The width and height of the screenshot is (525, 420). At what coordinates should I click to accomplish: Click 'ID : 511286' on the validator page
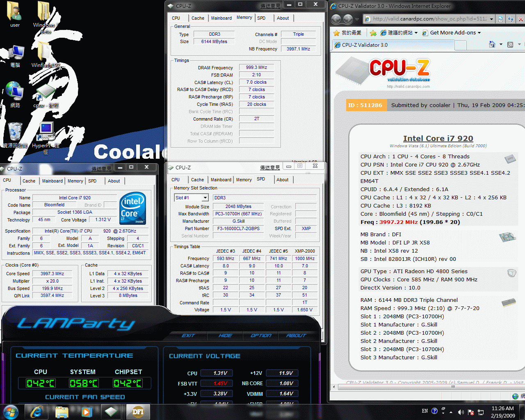click(365, 105)
